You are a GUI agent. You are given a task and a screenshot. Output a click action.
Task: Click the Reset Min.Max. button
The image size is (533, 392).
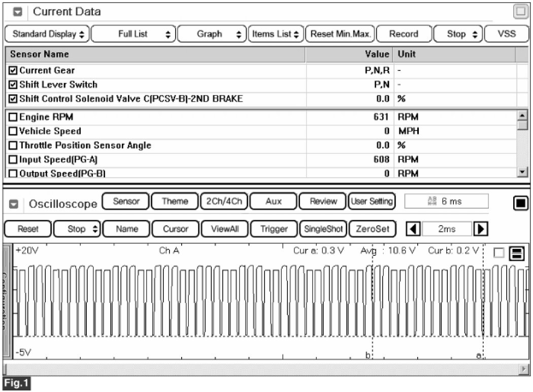click(341, 34)
